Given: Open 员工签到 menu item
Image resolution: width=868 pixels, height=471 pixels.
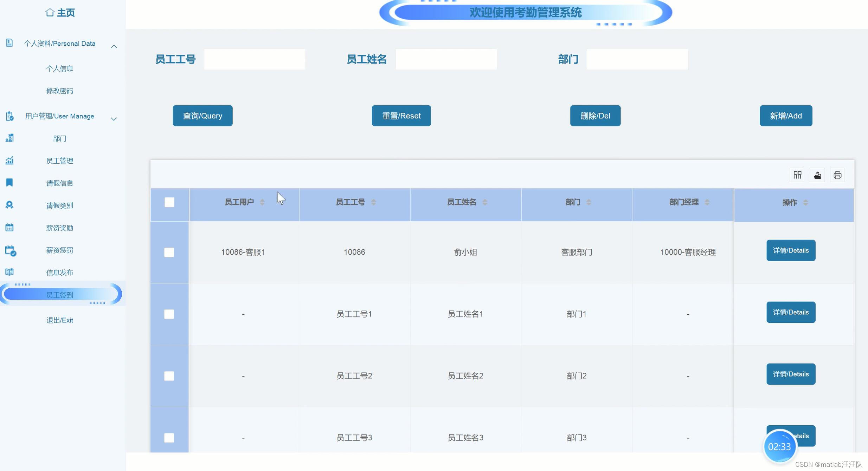Looking at the screenshot, I should point(60,295).
